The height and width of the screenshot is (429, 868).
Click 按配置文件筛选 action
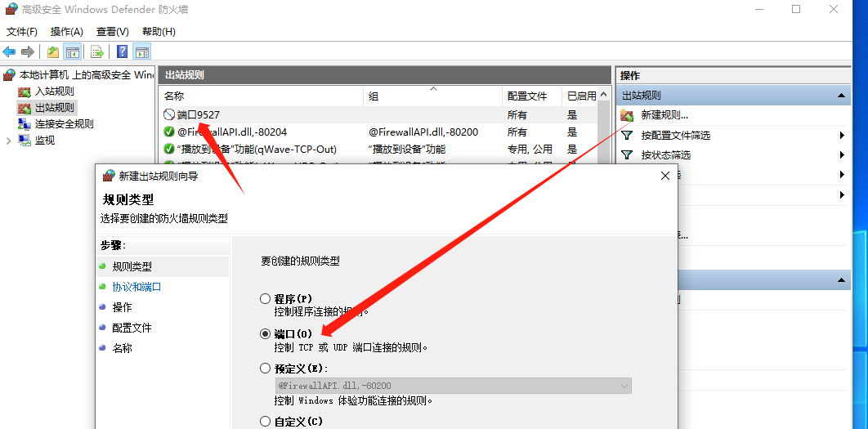[675, 135]
